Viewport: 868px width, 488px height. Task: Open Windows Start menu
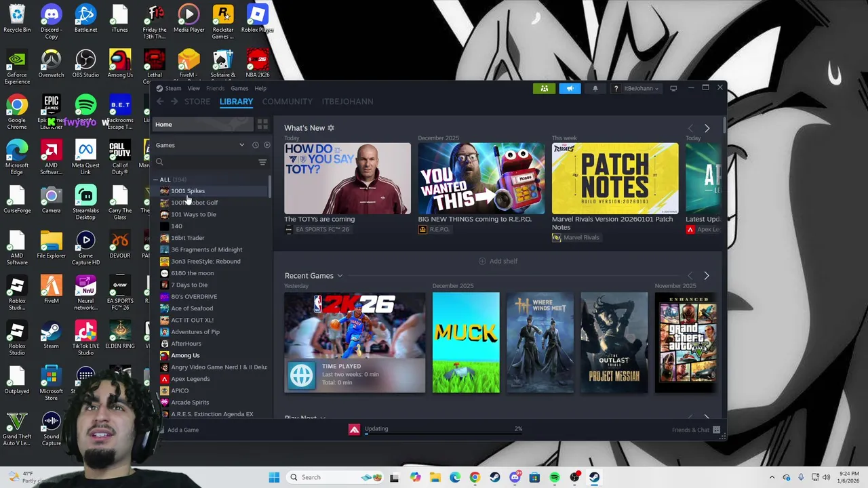point(274,477)
